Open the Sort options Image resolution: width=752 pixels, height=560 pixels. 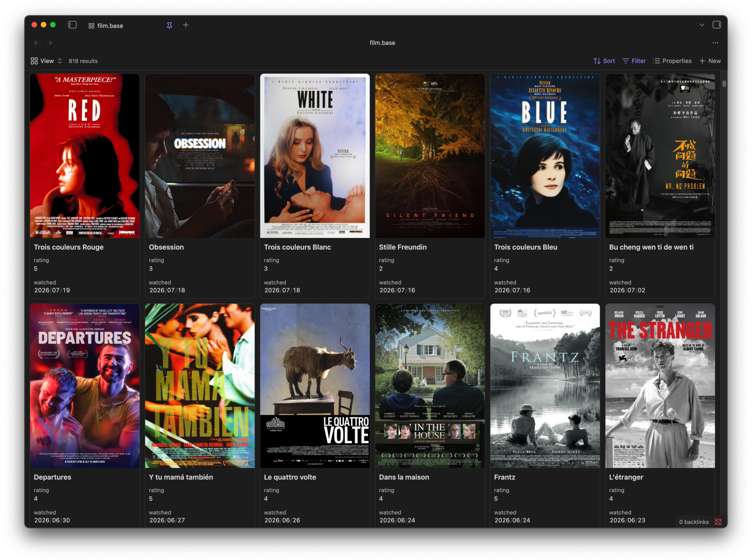pos(604,61)
